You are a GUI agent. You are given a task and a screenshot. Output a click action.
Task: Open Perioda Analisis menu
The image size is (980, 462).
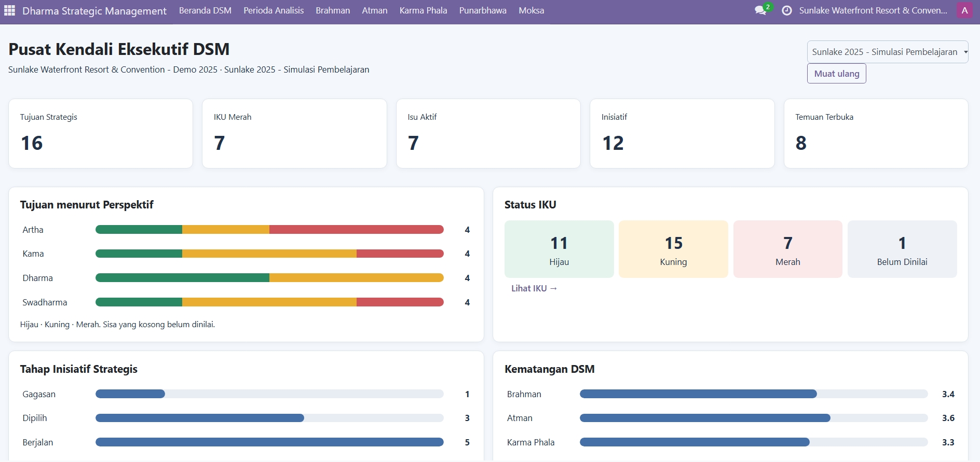(x=274, y=10)
